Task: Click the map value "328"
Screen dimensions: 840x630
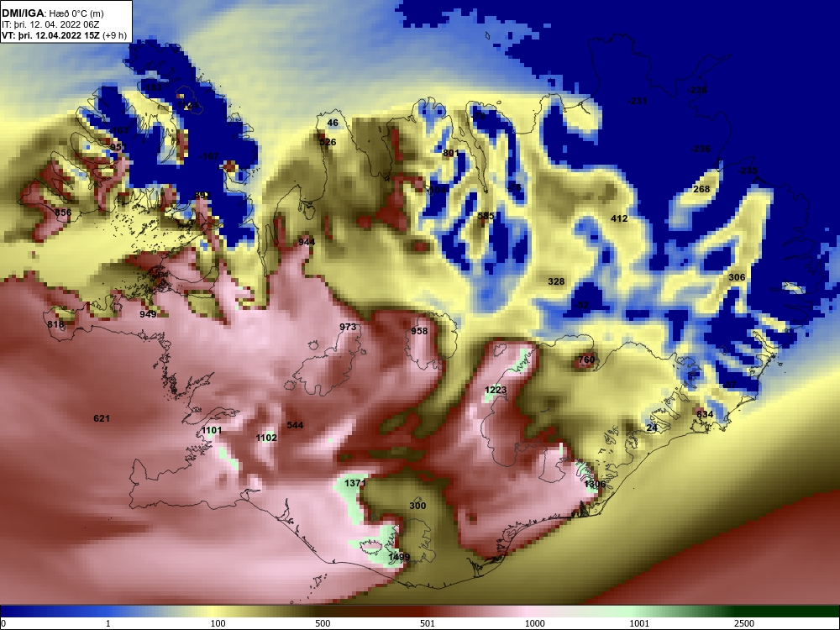Action: (x=556, y=281)
